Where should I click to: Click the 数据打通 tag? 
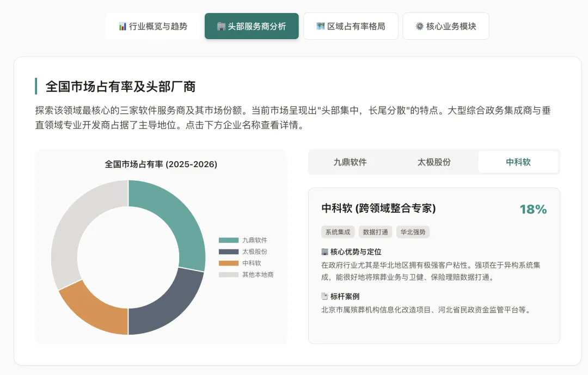pyautogui.click(x=375, y=232)
